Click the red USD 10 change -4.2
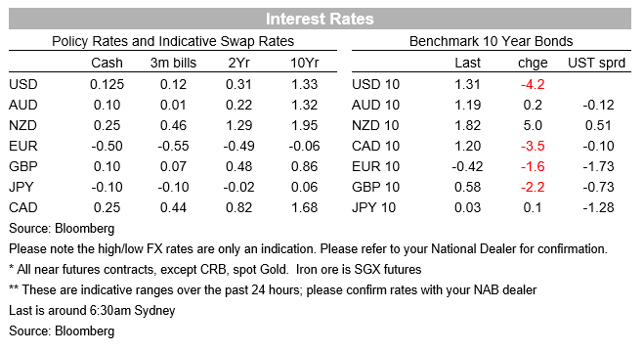 (533, 84)
